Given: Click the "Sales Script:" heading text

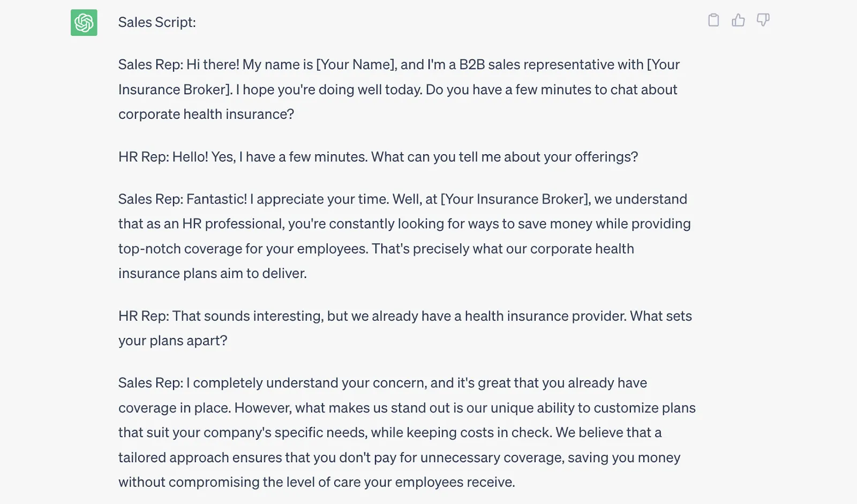Looking at the screenshot, I should [x=157, y=22].
